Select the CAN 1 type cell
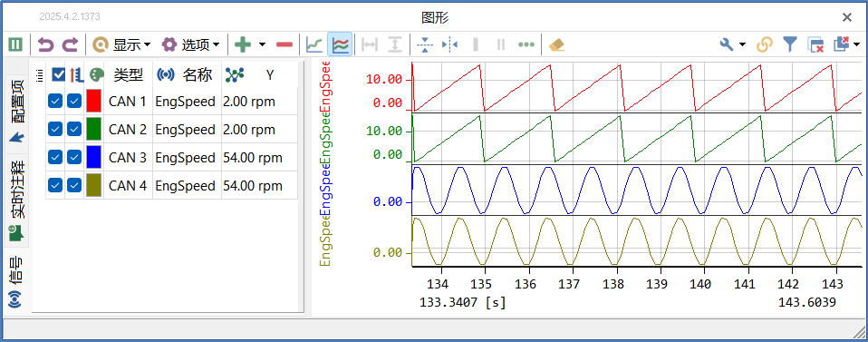 point(128,102)
